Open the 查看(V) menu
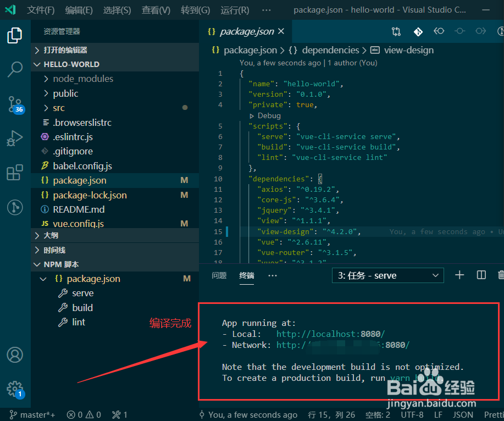 (156, 10)
